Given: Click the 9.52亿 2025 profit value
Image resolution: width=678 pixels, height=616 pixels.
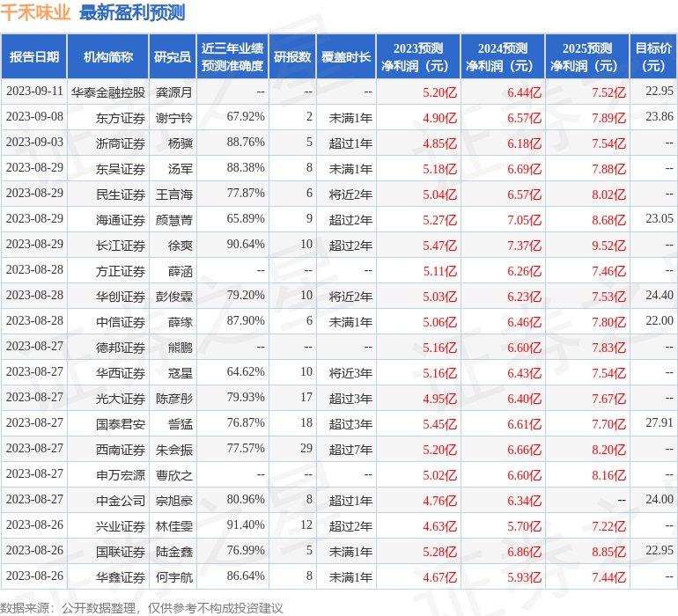Looking at the screenshot, I should [608, 246].
